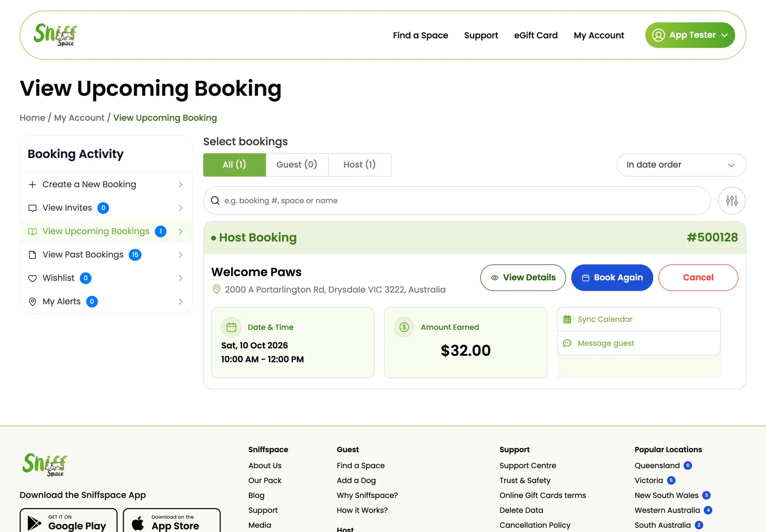Open the Google Play download badge

coord(68,521)
